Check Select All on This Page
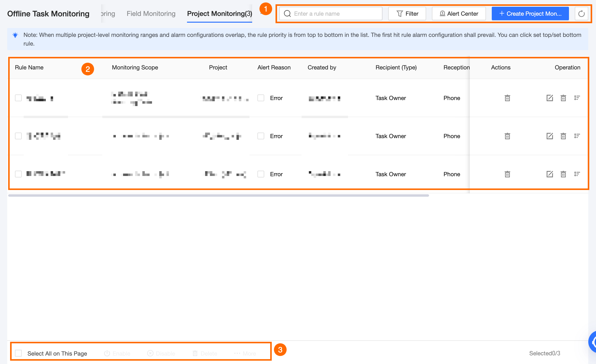The width and height of the screenshot is (596, 364). [x=18, y=353]
